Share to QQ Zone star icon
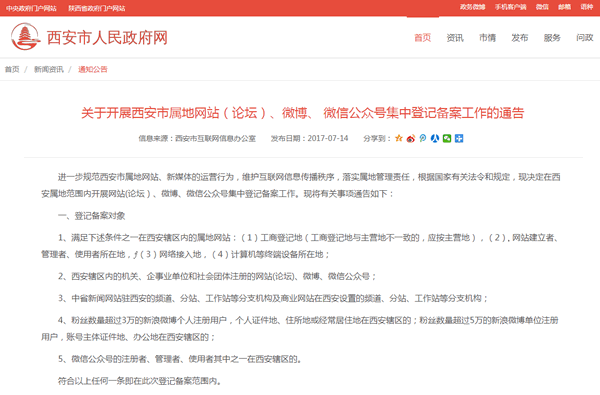600x395 pixels. click(x=399, y=138)
